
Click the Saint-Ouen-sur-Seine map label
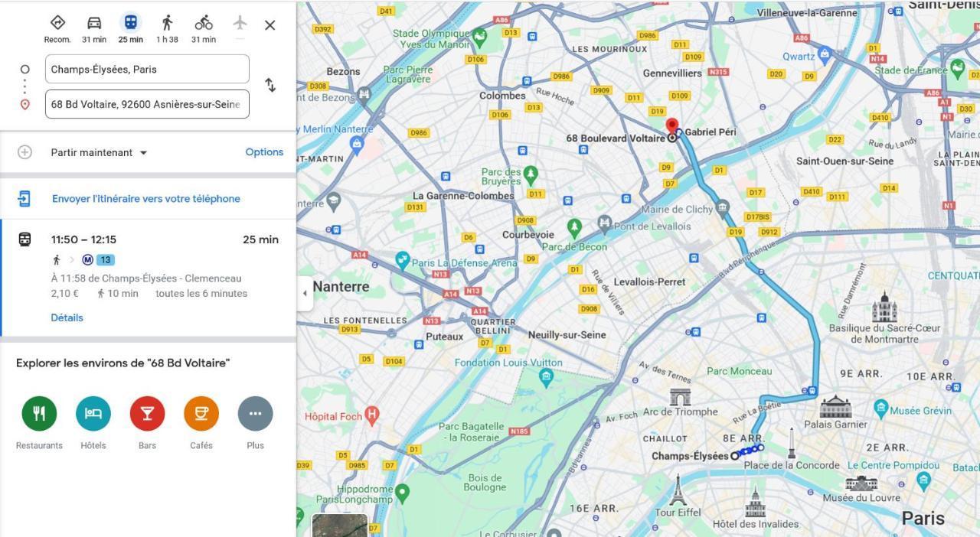pos(845,161)
